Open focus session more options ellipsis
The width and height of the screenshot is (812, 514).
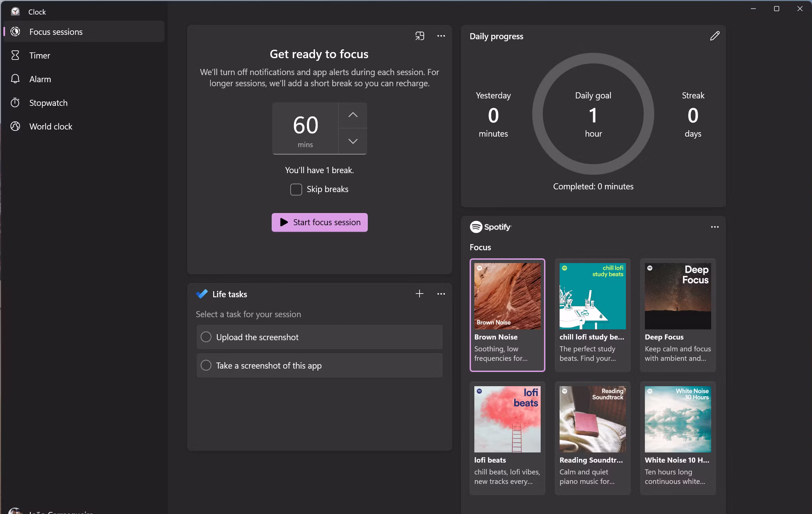click(441, 36)
